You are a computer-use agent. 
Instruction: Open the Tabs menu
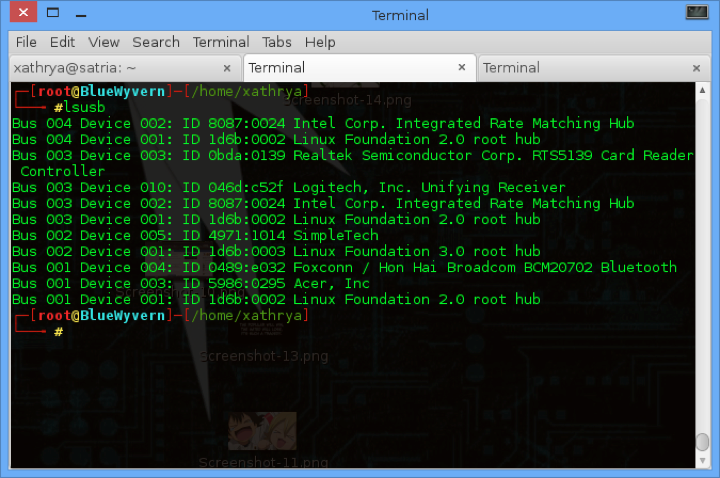(x=277, y=42)
